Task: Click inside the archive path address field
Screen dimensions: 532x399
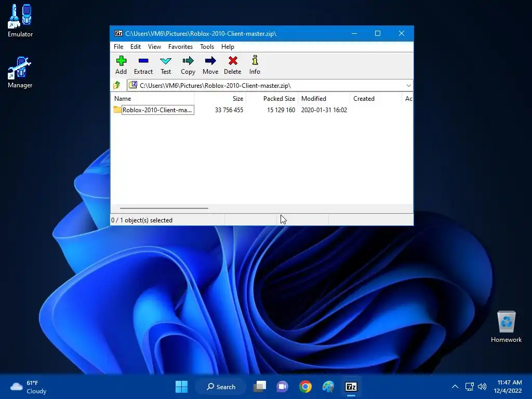Action: [270, 86]
